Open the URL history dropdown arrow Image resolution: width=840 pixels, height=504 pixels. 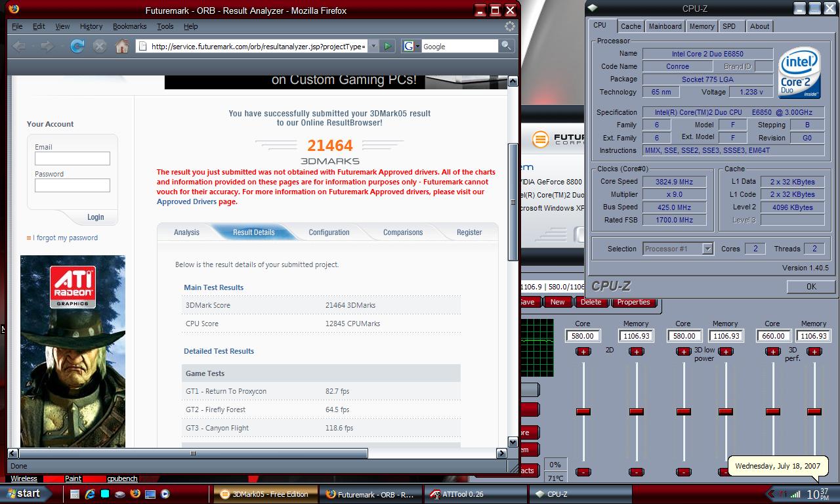click(x=373, y=46)
